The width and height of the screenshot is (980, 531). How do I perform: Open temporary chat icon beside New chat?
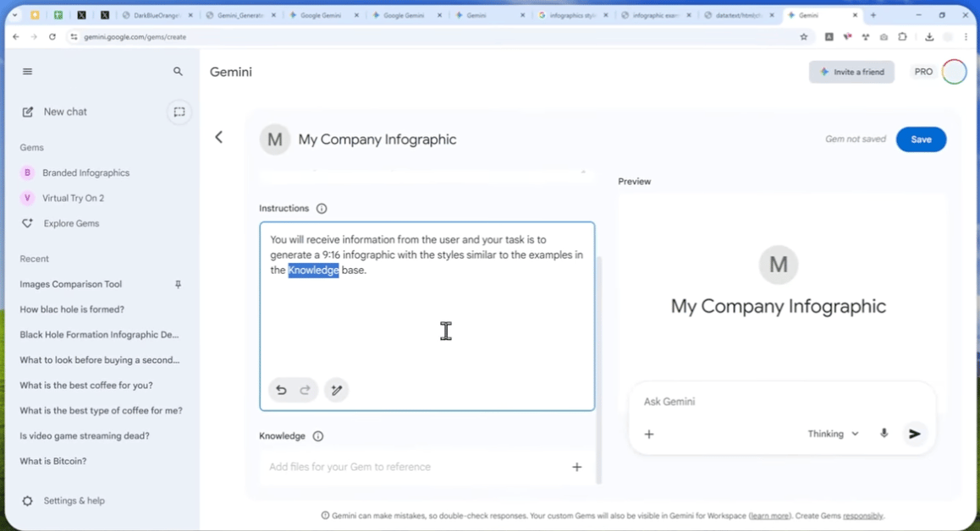tap(179, 112)
